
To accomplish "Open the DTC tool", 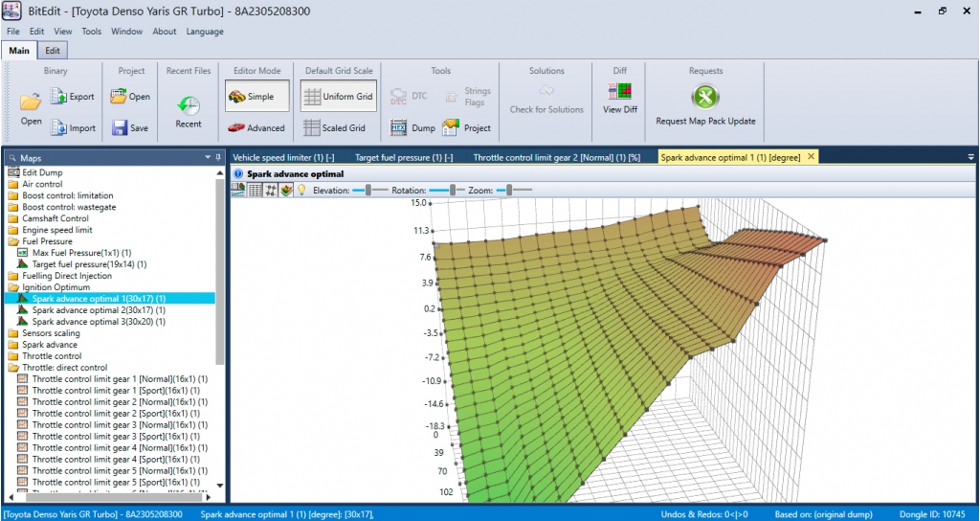I will [x=409, y=97].
